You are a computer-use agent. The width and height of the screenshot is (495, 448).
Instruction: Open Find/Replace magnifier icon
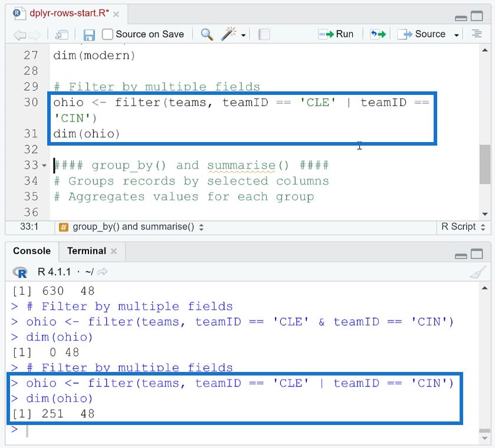tap(206, 34)
